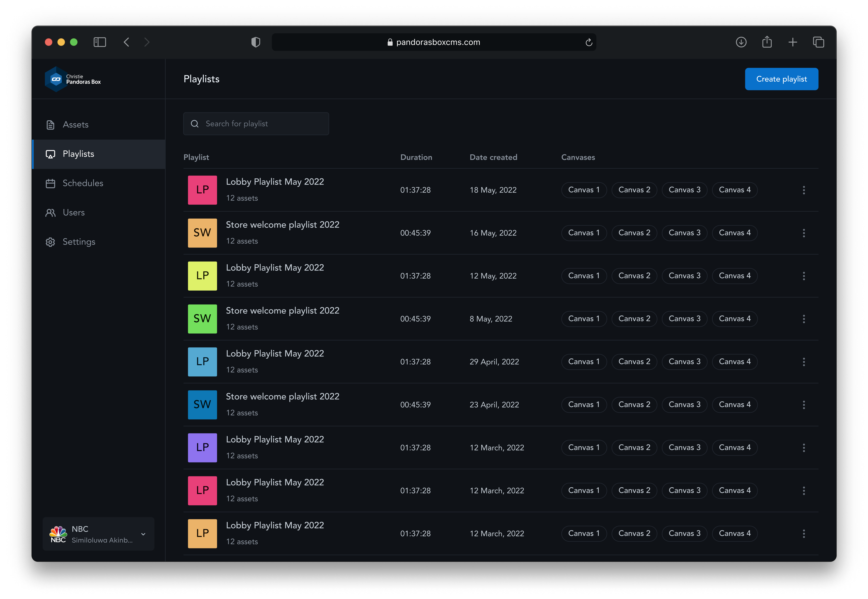The height and width of the screenshot is (599, 868).
Task: Toggle the browser sidebar icon
Action: 100,42
